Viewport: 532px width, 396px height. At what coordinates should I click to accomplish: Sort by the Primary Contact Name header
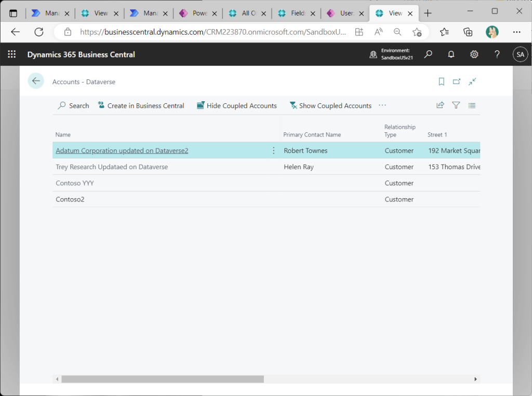312,134
